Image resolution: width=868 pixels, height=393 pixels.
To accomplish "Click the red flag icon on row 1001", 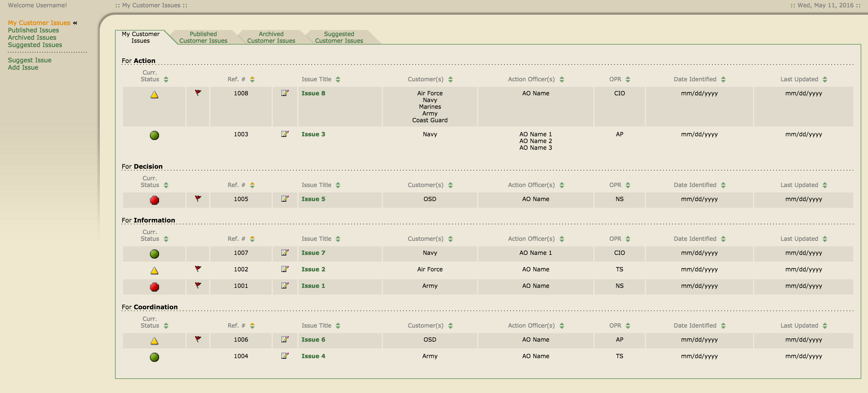I will click(x=198, y=285).
